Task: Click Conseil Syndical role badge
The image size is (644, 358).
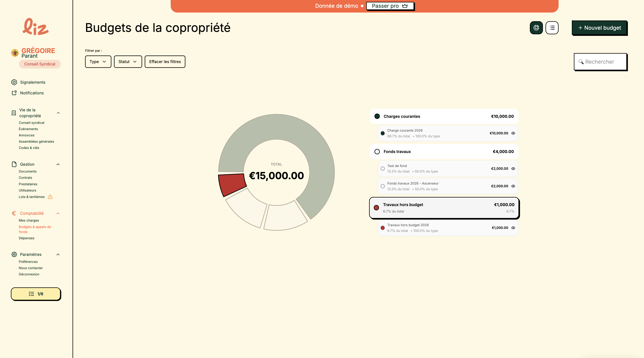Action: tap(40, 64)
